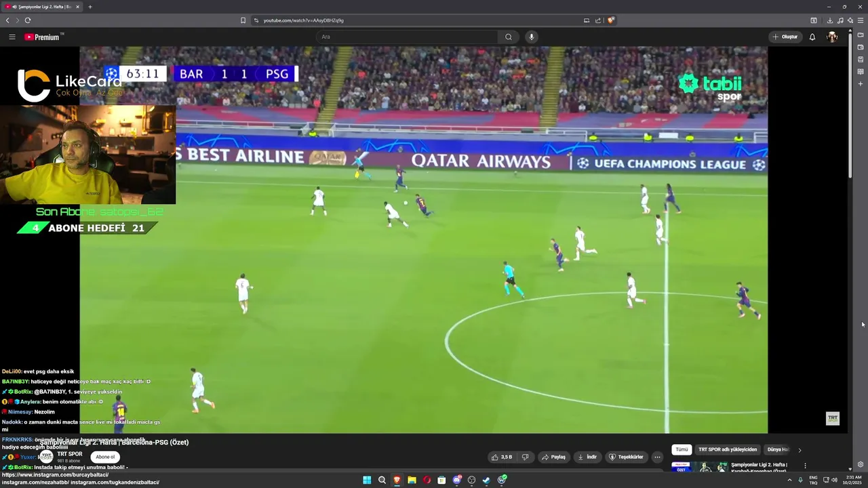Open the account avatar menu

[x=832, y=37]
